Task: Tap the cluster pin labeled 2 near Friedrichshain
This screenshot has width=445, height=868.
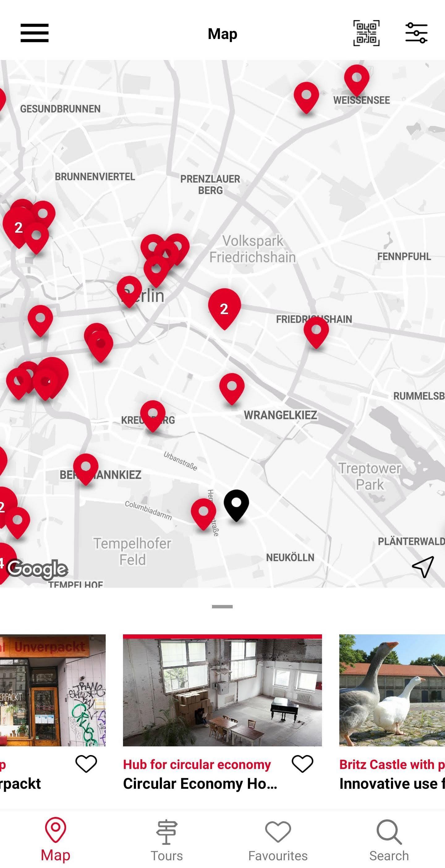Action: 225,309
